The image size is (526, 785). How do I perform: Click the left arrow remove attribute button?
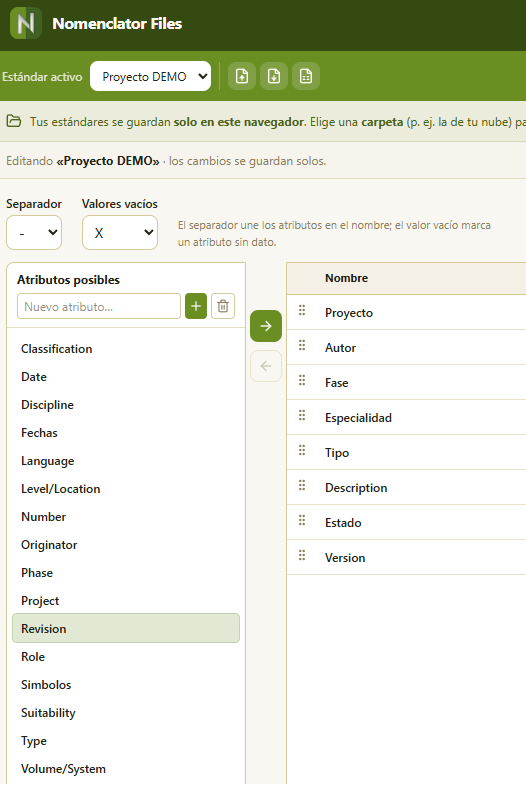tap(266, 366)
